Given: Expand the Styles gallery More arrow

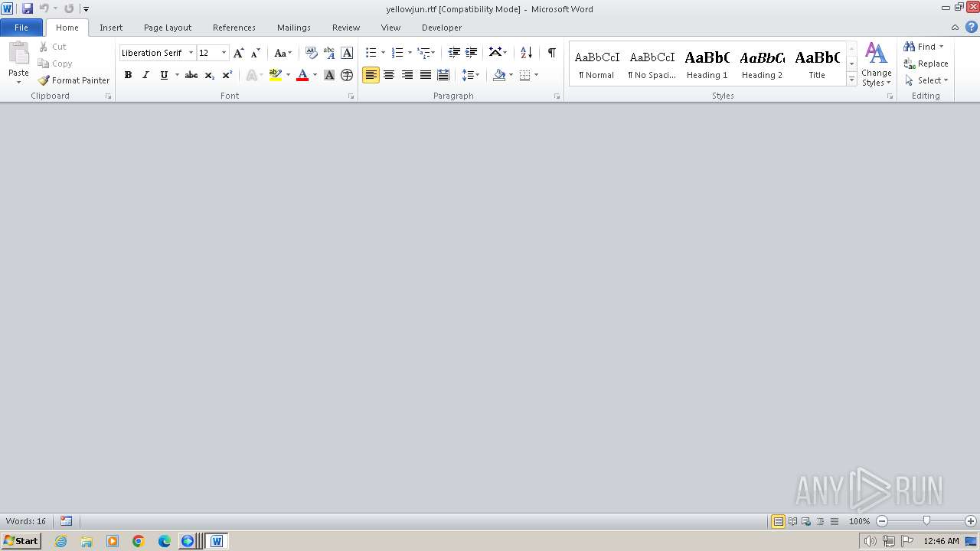Looking at the screenshot, I should [x=851, y=80].
